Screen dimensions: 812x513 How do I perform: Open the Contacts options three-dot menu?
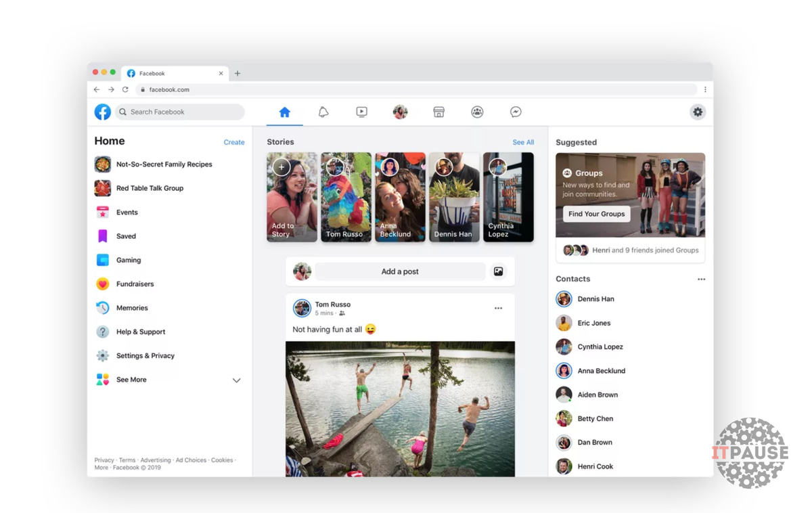701,279
